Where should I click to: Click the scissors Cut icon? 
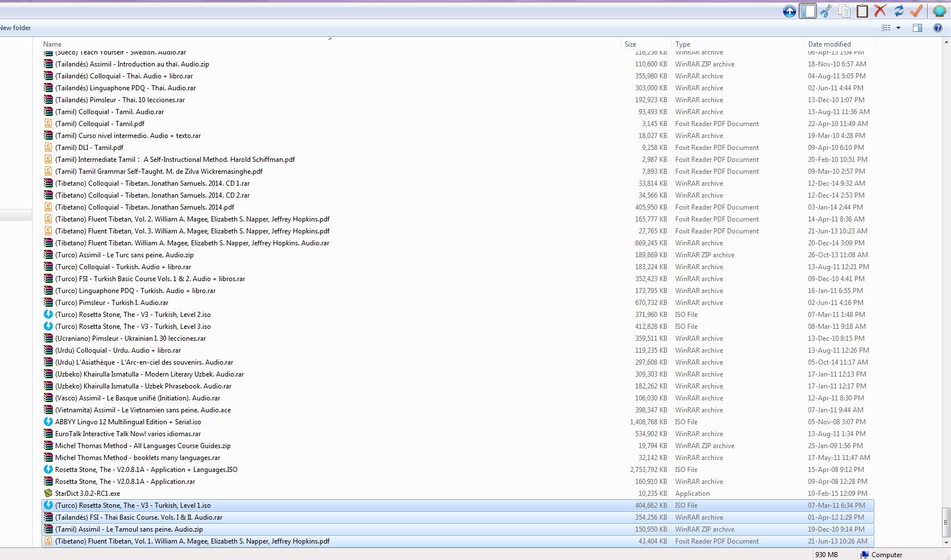[826, 11]
